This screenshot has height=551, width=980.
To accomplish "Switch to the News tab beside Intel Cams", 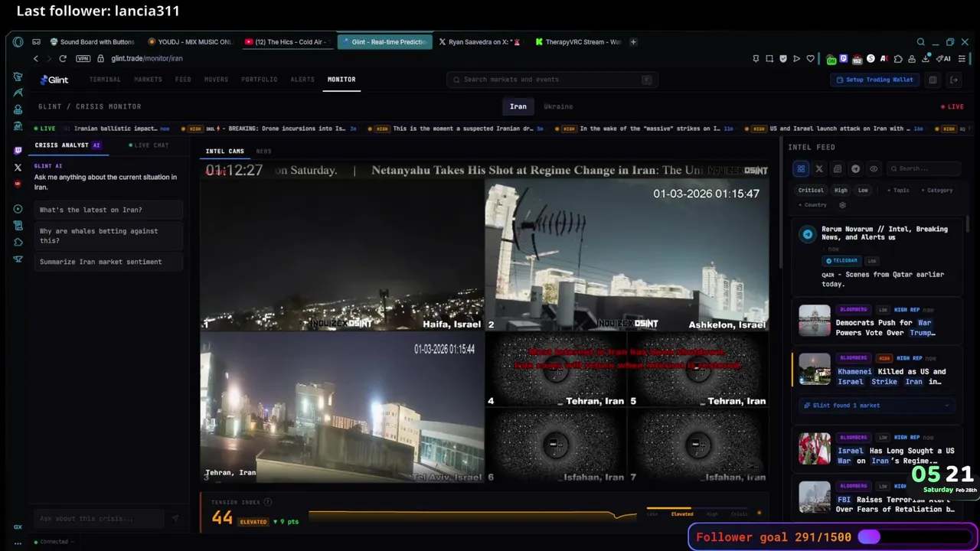I will point(263,152).
